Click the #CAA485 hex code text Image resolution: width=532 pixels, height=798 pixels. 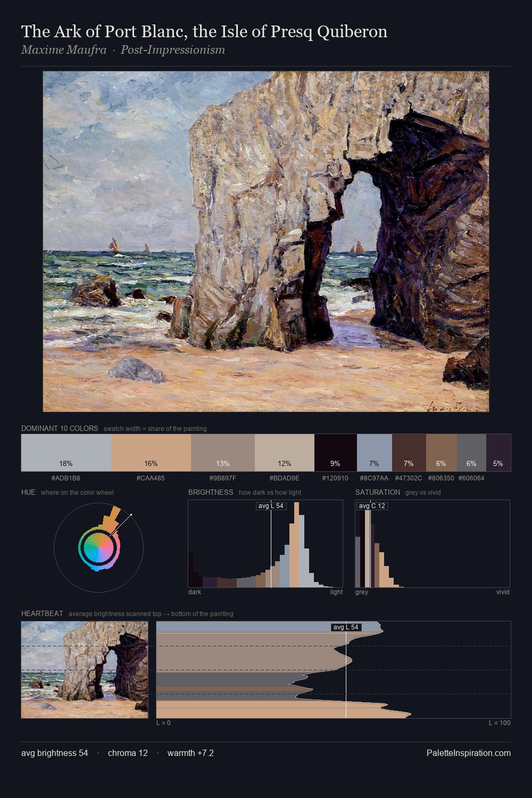151,478
